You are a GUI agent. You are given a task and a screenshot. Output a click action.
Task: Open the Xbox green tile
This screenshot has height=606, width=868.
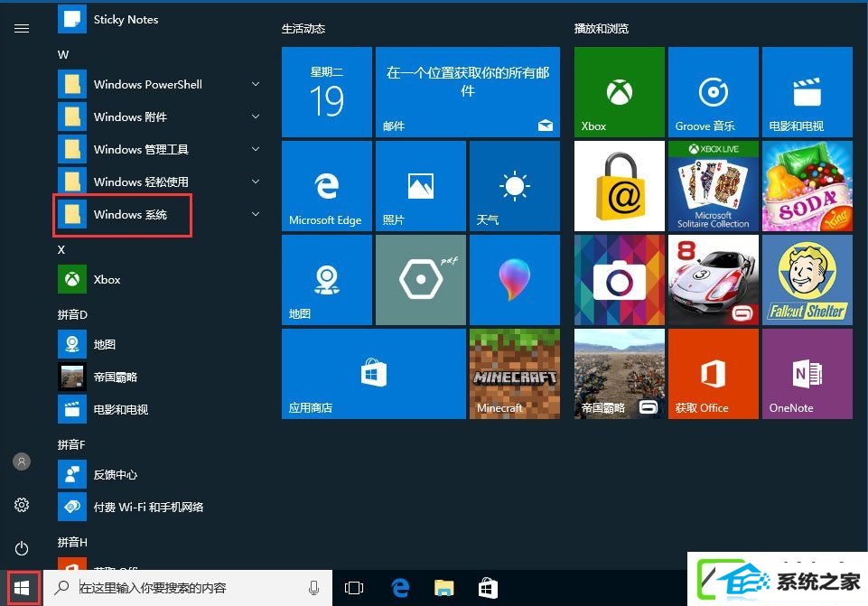(x=619, y=92)
